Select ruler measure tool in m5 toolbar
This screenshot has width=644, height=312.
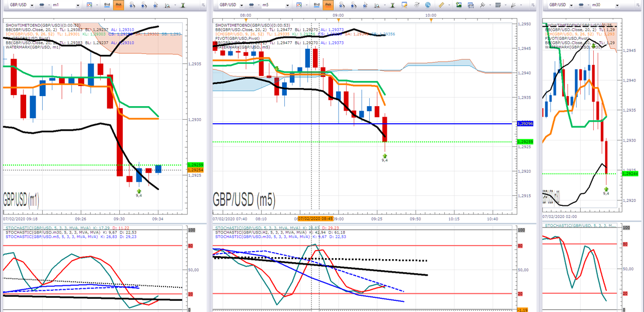click(x=441, y=5)
